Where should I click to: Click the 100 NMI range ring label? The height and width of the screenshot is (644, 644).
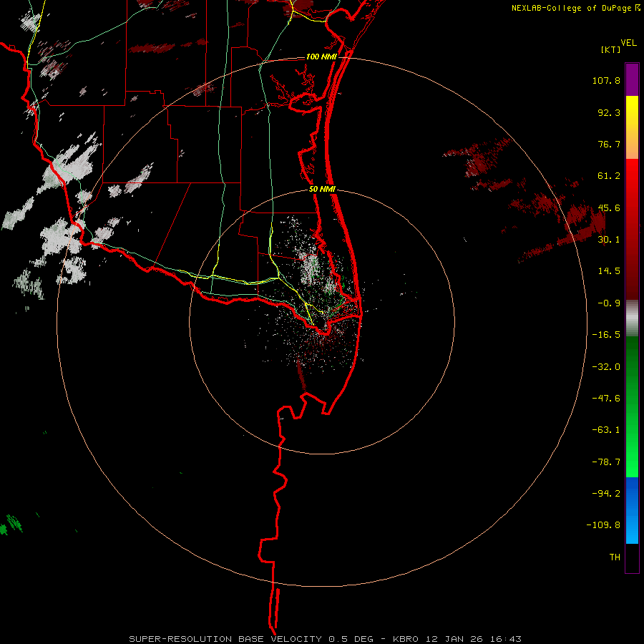[x=321, y=57]
